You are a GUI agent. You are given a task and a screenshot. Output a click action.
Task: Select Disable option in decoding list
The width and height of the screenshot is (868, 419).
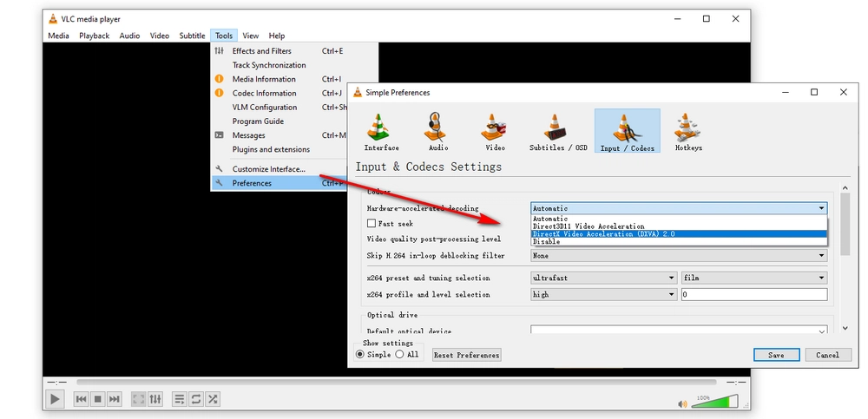click(x=679, y=241)
